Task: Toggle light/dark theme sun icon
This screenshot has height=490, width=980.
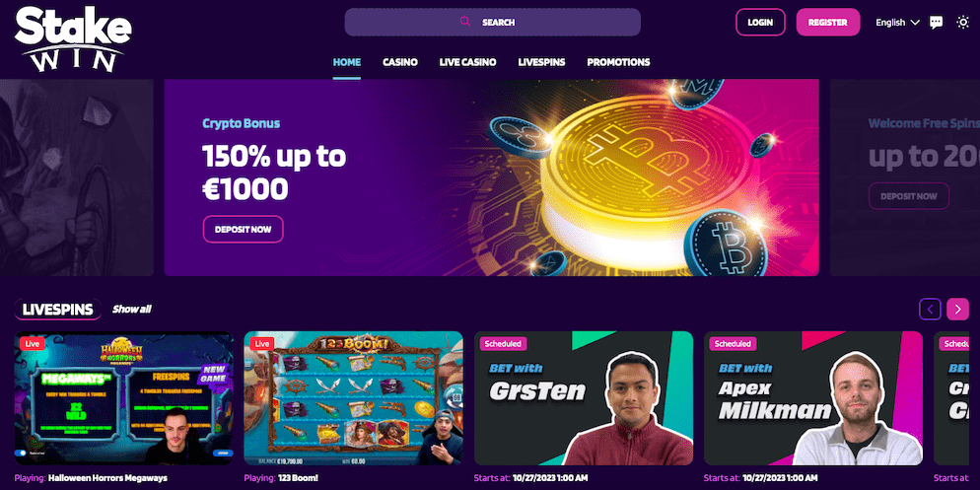Action: click(962, 22)
